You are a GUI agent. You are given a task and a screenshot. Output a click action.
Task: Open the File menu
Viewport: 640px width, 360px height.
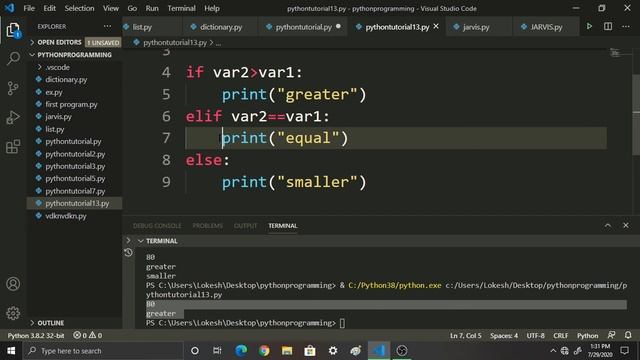[x=29, y=8]
